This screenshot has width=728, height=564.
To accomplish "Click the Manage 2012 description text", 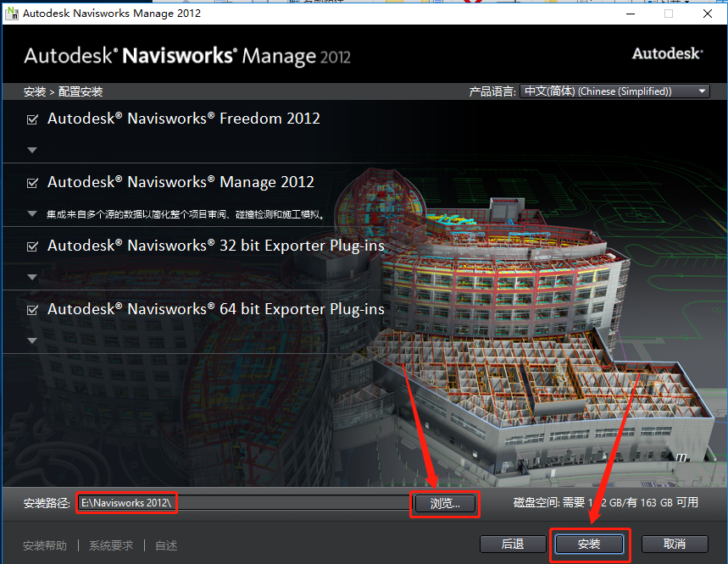I will (x=186, y=214).
